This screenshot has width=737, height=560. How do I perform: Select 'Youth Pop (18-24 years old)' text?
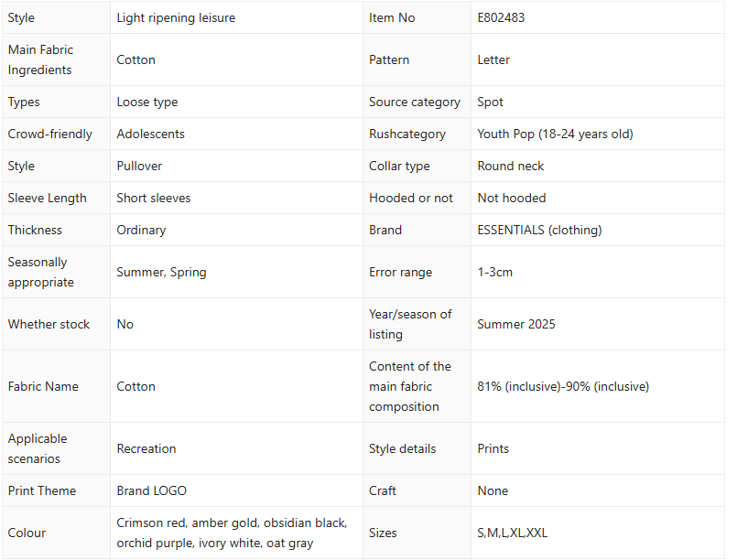555,134
